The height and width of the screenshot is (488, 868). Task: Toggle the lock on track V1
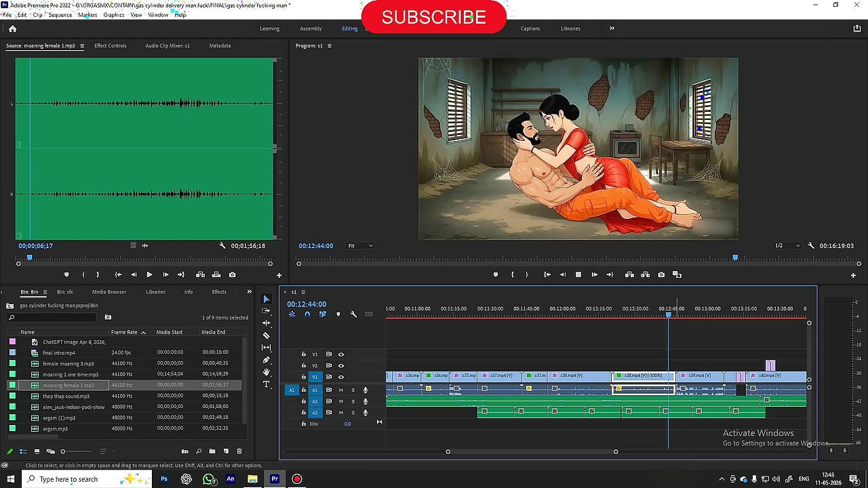pyautogui.click(x=304, y=377)
